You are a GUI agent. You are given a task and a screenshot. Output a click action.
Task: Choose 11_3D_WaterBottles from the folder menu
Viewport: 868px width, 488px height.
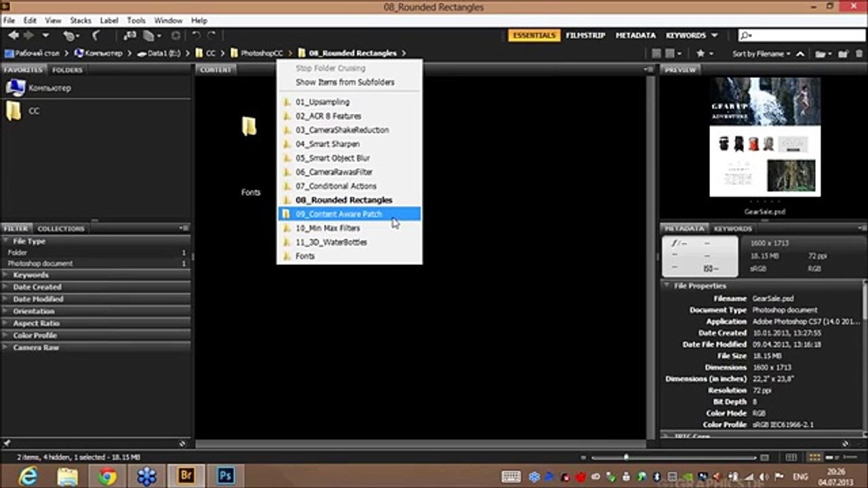click(x=349, y=242)
